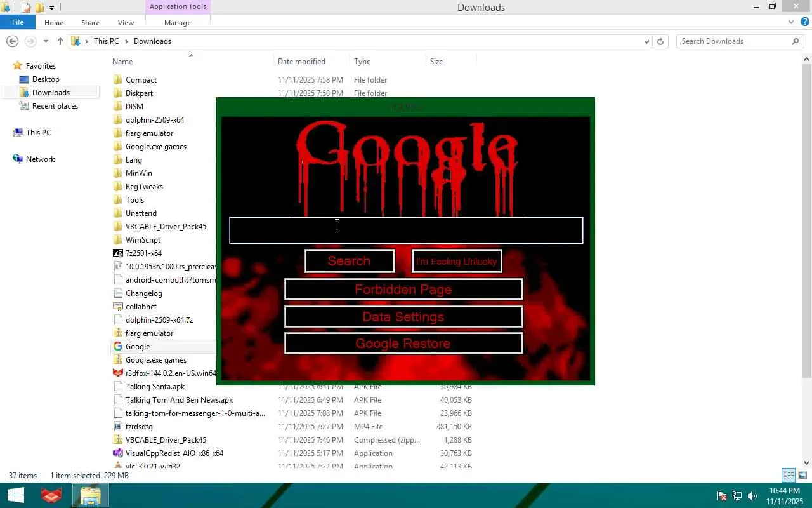Expand the ribbon with the chevron beside Help
812x508 pixels.
[791, 22]
